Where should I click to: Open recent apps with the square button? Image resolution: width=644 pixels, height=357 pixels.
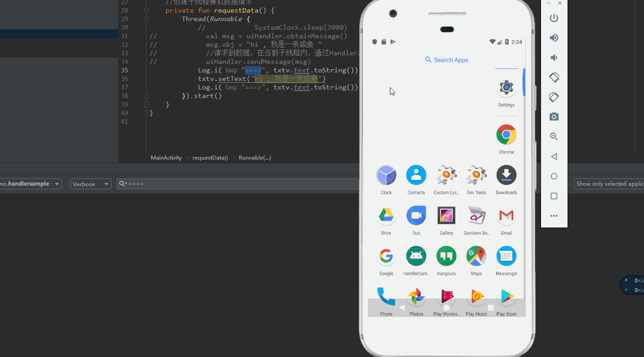coord(554,196)
